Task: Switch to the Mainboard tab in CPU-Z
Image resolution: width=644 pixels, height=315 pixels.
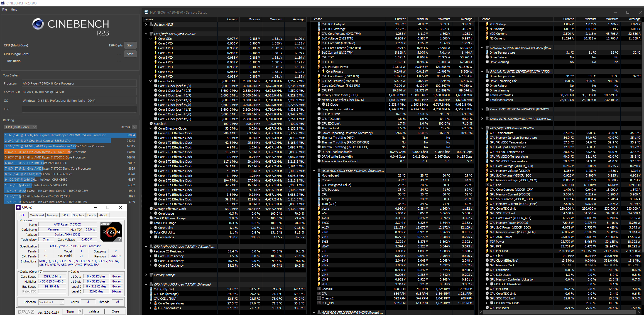Action: [37, 215]
